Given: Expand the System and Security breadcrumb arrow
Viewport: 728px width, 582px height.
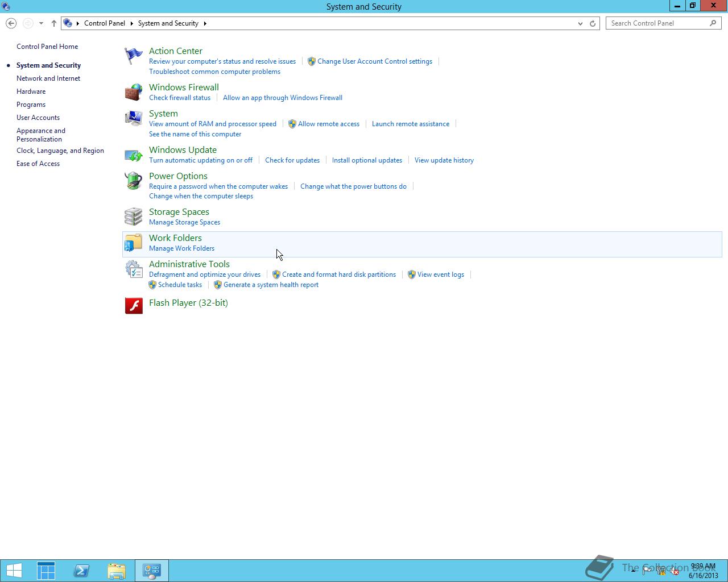Looking at the screenshot, I should pyautogui.click(x=205, y=23).
